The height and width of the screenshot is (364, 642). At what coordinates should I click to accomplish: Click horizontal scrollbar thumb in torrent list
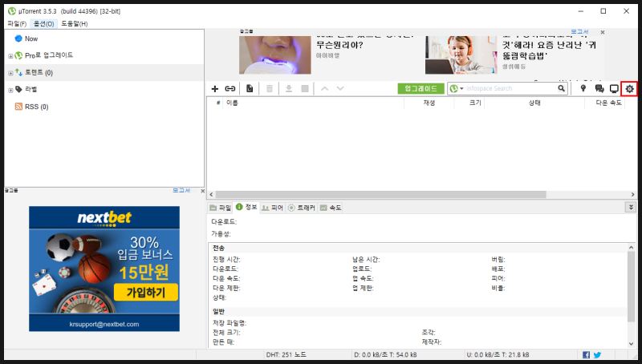coord(380,195)
